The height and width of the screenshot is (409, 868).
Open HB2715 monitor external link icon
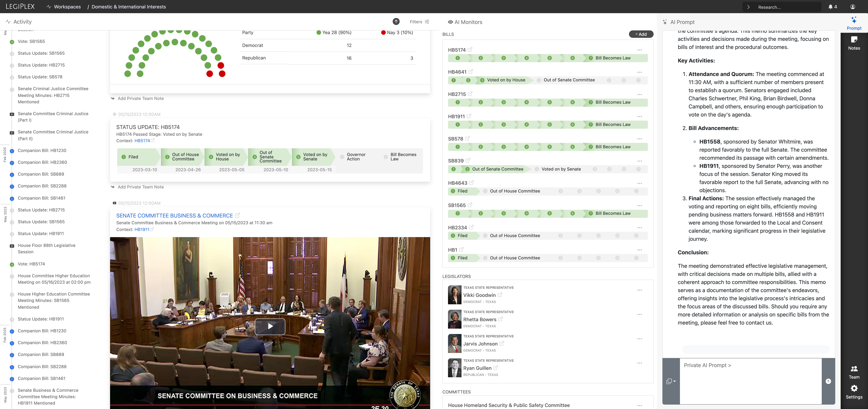click(x=470, y=94)
